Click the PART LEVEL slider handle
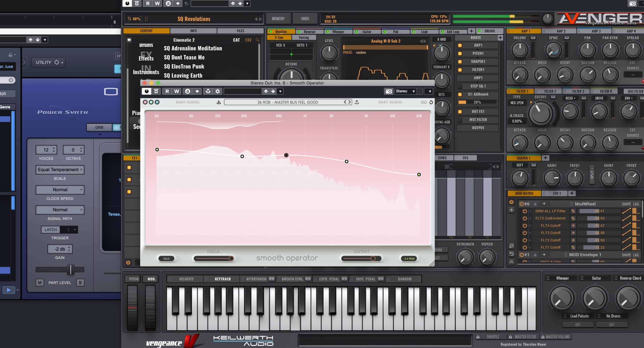The image size is (644, 348). pos(71,270)
